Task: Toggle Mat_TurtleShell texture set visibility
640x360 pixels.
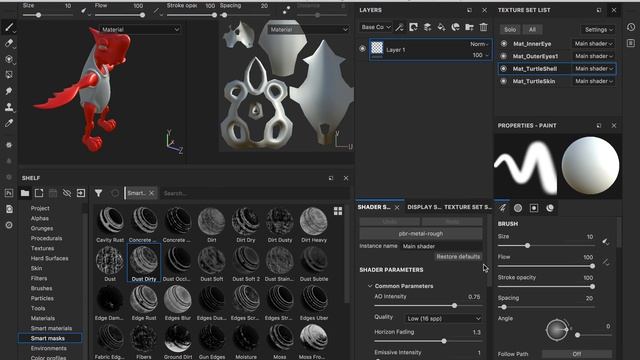Action: 504,69
